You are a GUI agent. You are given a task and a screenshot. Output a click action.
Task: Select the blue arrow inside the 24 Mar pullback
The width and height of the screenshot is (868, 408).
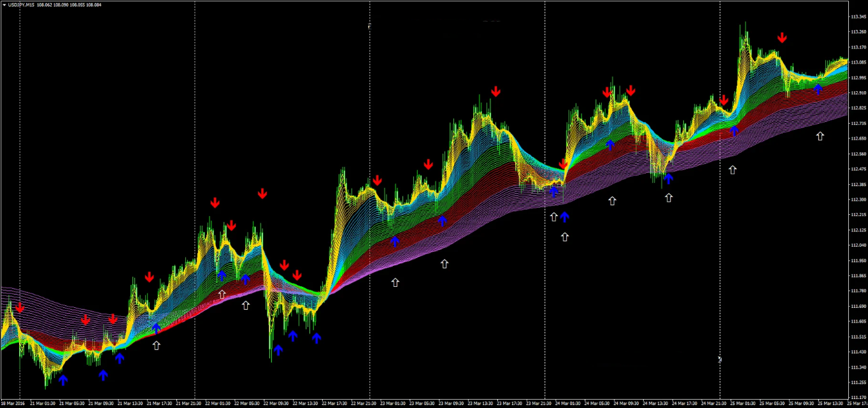(x=668, y=178)
